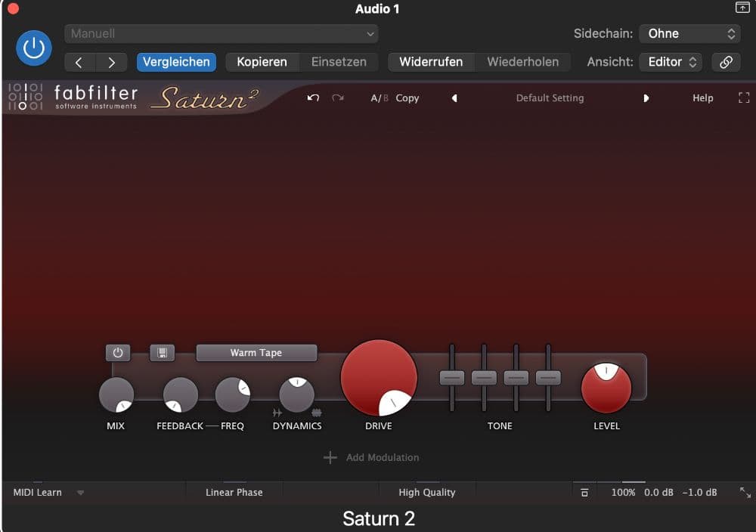
Task: Open the MIDI Learn dropdown arrow
Action: pos(81,493)
